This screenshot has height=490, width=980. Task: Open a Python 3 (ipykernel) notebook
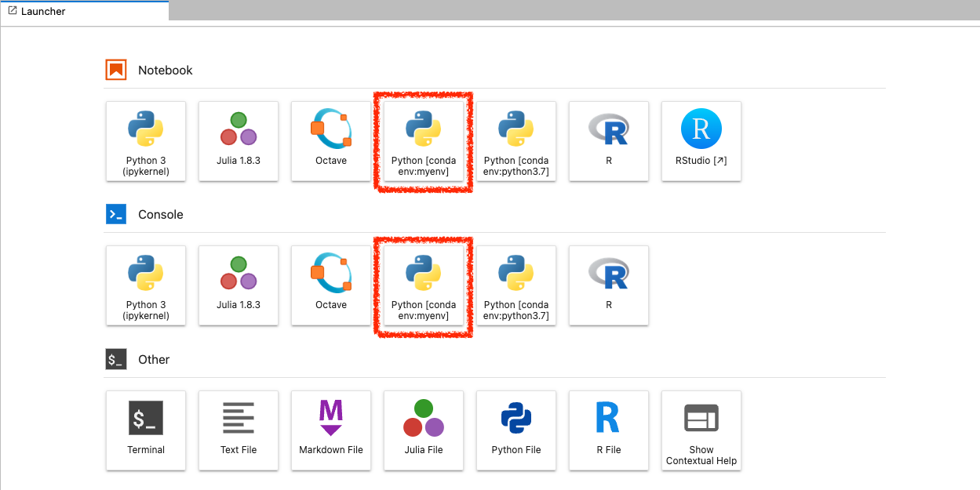click(x=146, y=141)
